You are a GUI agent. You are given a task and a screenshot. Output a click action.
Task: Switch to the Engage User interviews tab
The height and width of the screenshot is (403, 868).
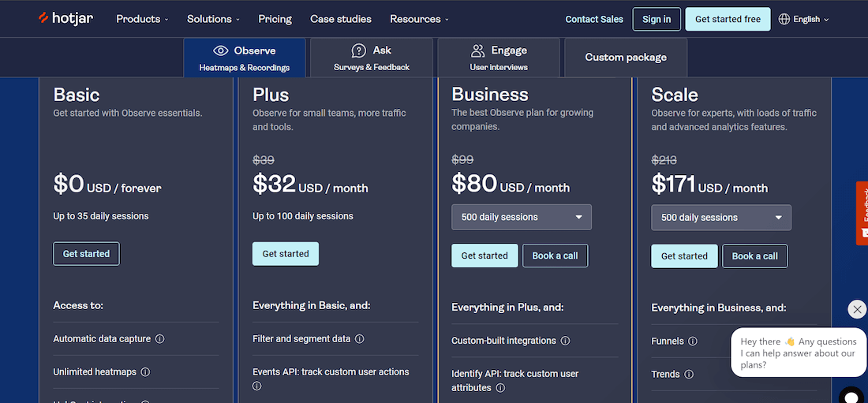click(499, 58)
